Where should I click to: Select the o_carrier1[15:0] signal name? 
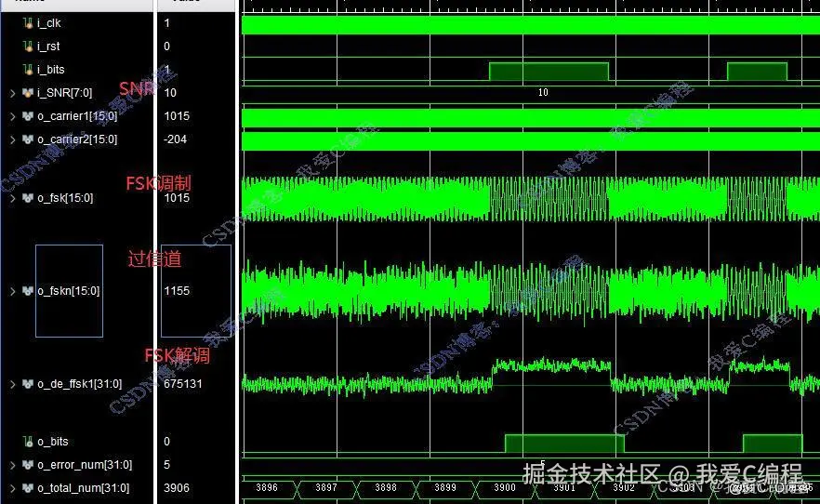coord(77,116)
